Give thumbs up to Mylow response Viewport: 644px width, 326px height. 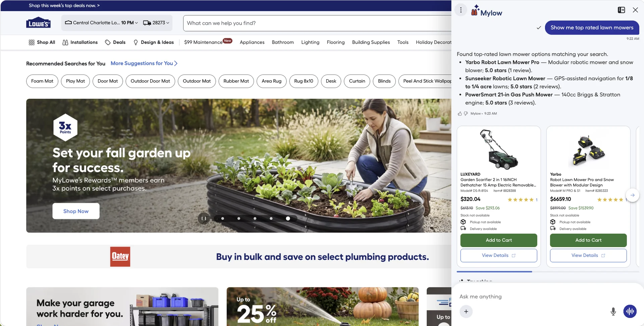tap(460, 113)
